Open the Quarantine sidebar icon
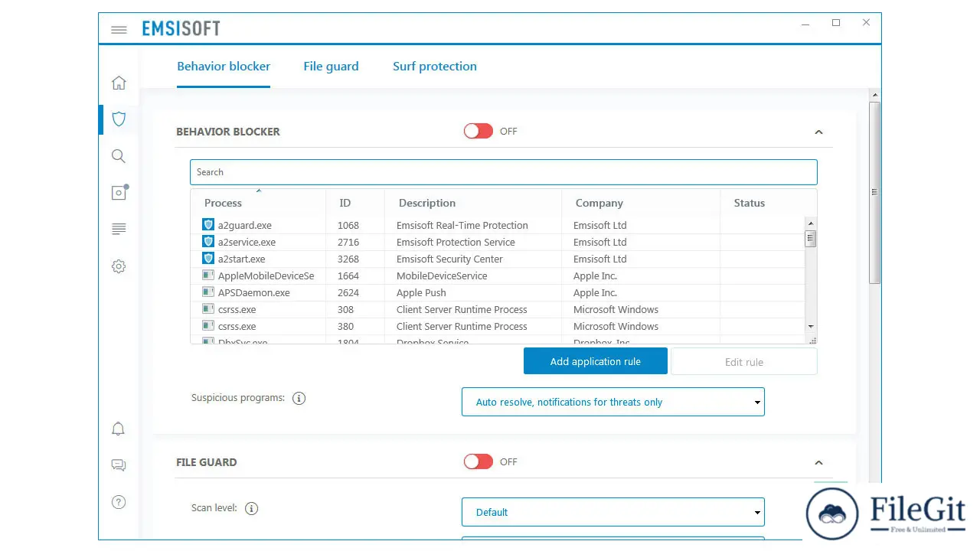Screen dimensions: 980x551 (119, 192)
